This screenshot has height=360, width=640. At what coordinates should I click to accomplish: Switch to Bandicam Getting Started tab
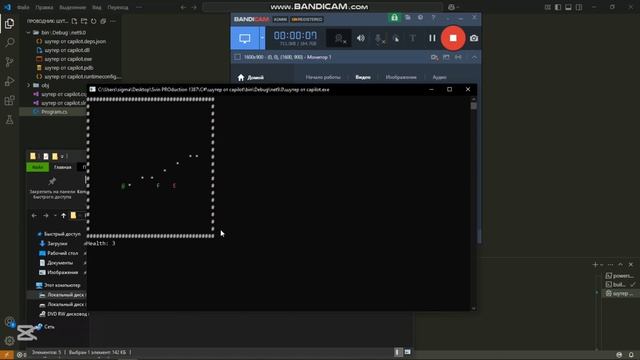point(323,77)
